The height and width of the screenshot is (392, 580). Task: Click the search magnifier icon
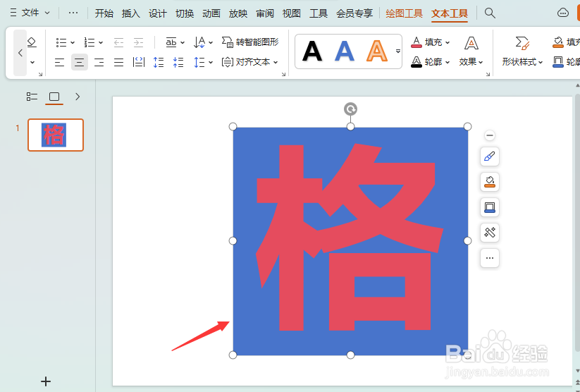(490, 13)
